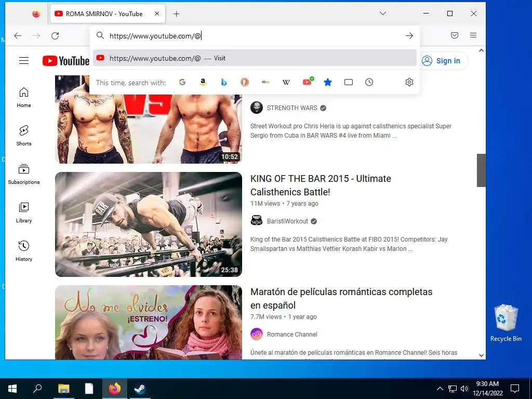The image size is (532, 399).
Task: Open a new tab
Action: 177,14
